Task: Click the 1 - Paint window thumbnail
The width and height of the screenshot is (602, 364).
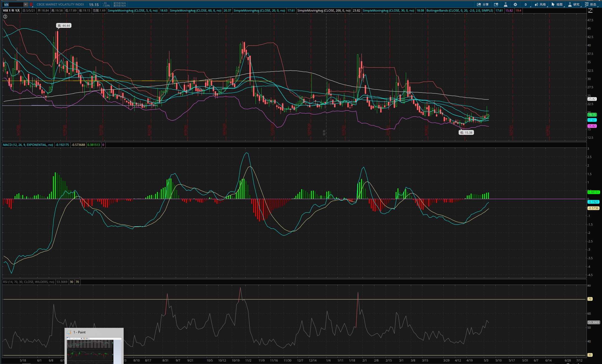Action: [90, 350]
